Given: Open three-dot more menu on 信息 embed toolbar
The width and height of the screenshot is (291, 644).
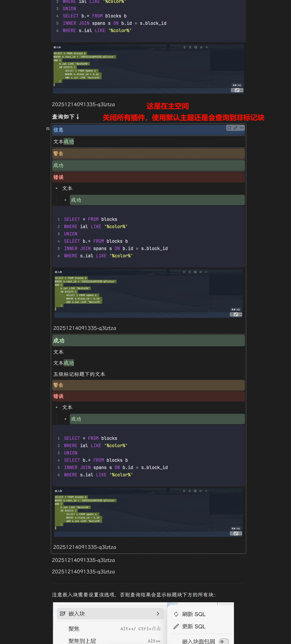Looking at the screenshot, I should (x=242, y=128).
